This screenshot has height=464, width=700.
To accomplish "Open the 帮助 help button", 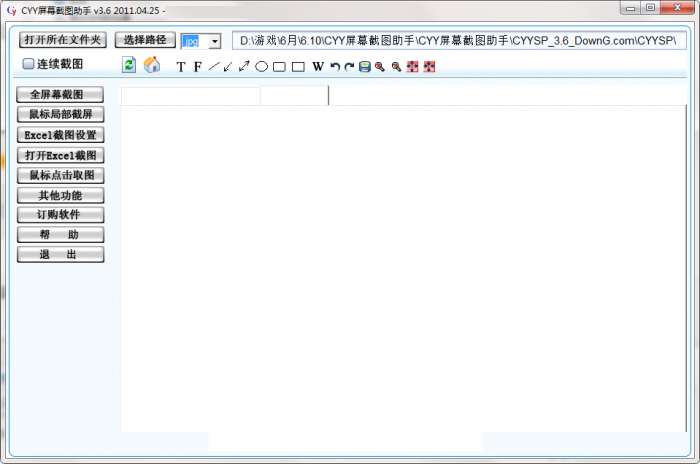I will pos(60,234).
